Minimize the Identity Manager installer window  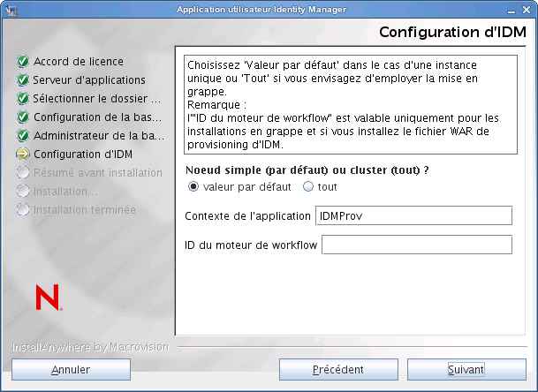click(511, 11)
